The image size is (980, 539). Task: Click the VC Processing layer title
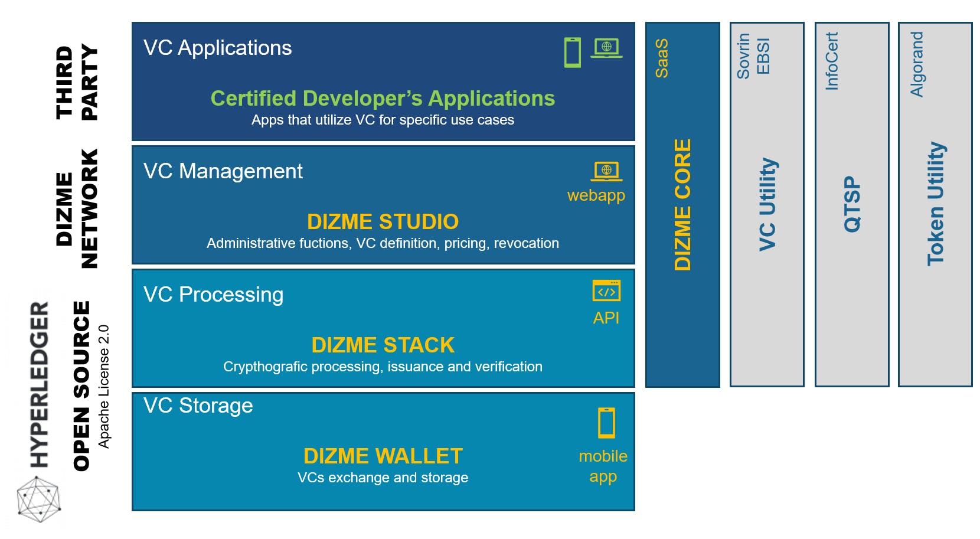point(213,295)
